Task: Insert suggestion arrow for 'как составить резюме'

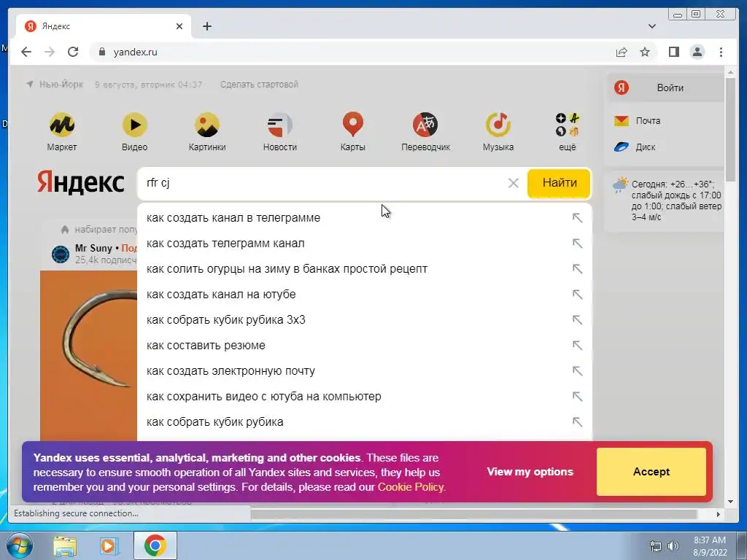Action: click(578, 345)
